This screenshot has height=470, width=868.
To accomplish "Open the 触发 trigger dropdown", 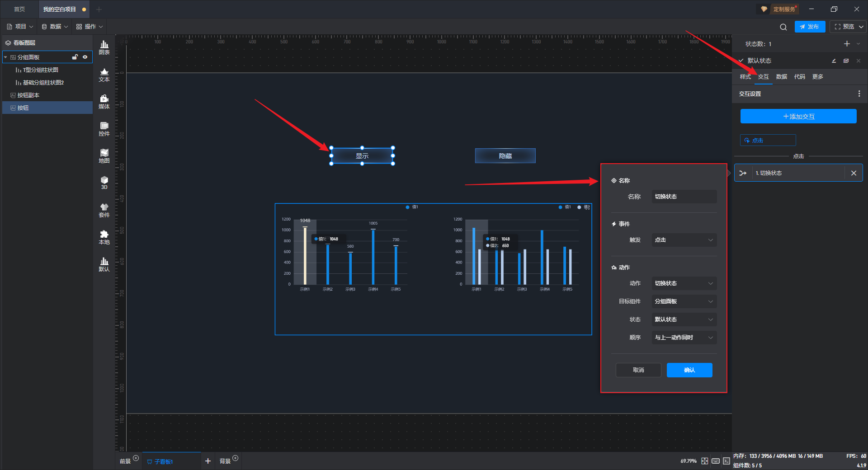I will click(x=684, y=240).
